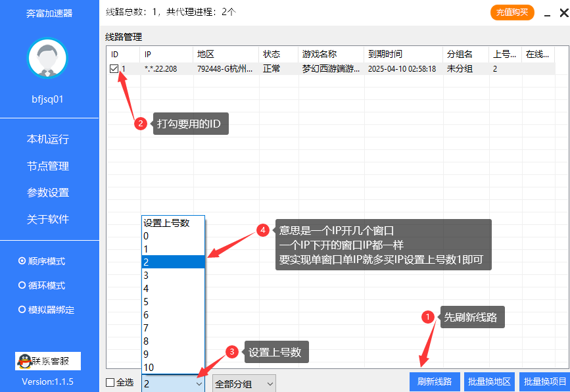Image resolution: width=570 pixels, height=392 pixels.
Task: Choose 5 in the 上号数 list
Action: point(173,301)
